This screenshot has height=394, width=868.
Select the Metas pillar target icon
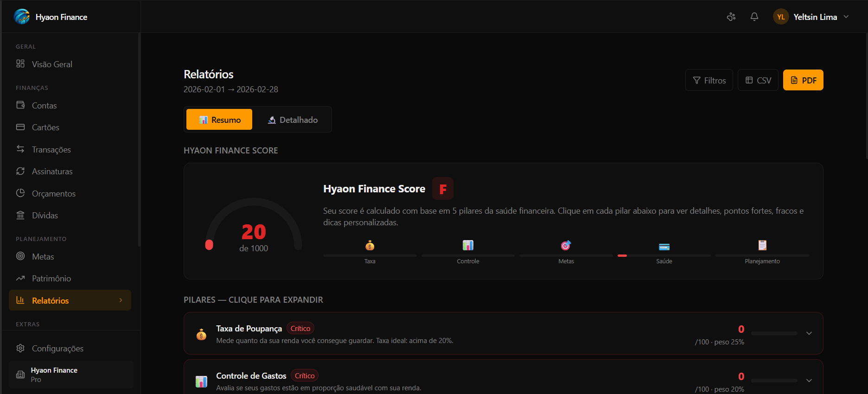point(566,245)
